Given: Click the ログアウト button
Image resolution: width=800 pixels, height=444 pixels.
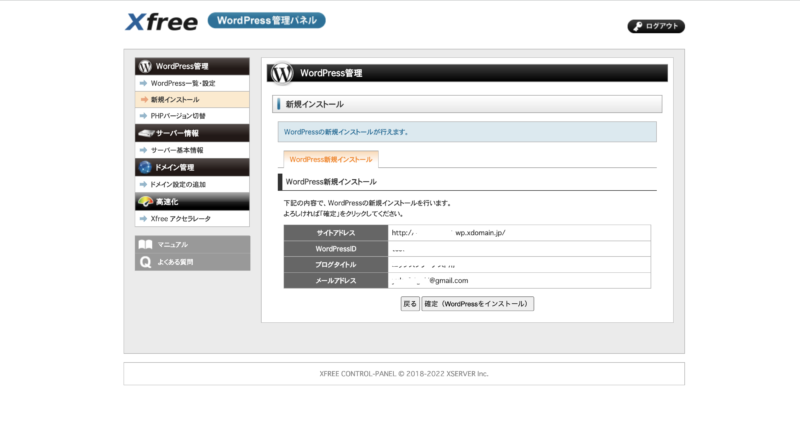Looking at the screenshot, I should [656, 26].
